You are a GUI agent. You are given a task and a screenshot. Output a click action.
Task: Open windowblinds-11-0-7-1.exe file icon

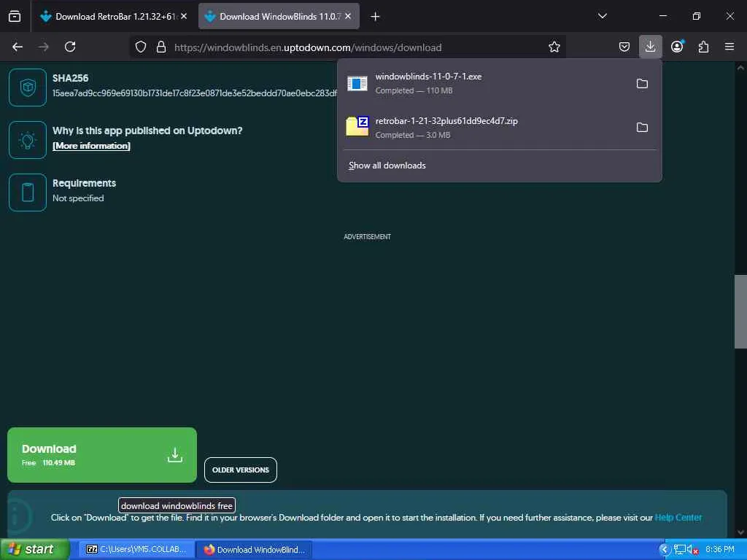coord(357,83)
